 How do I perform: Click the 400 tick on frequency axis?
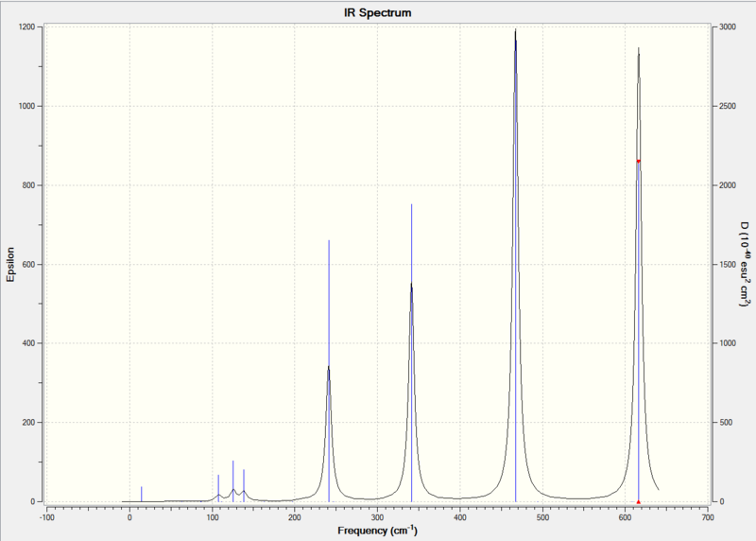click(460, 517)
